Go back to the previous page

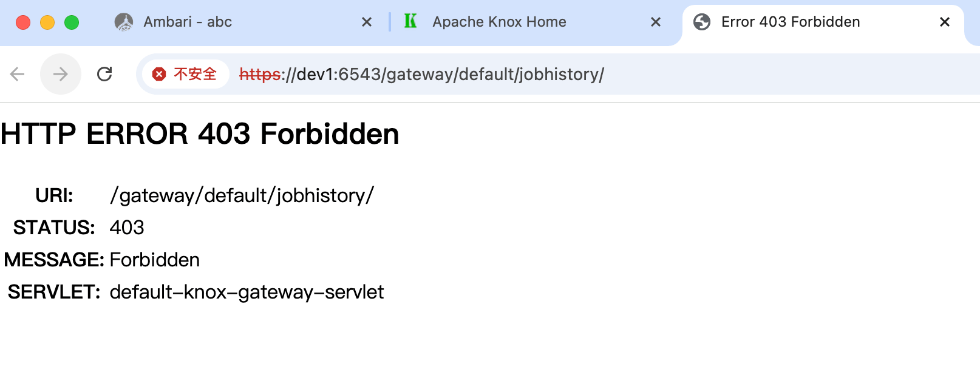tap(18, 74)
